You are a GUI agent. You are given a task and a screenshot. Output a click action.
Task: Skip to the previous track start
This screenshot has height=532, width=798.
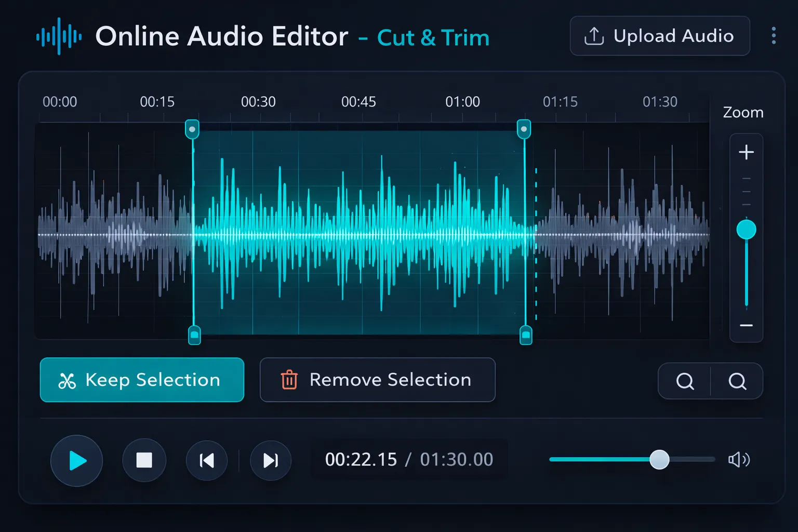coord(206,460)
